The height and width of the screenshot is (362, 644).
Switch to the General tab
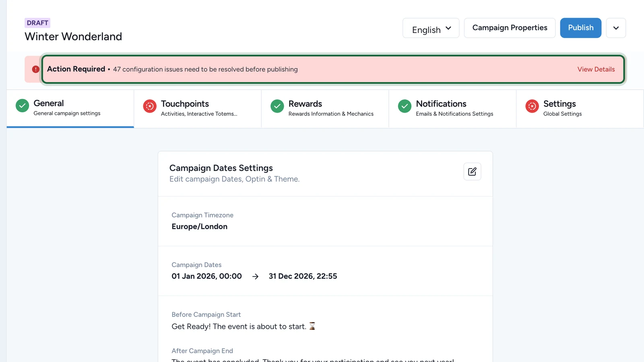click(x=70, y=109)
